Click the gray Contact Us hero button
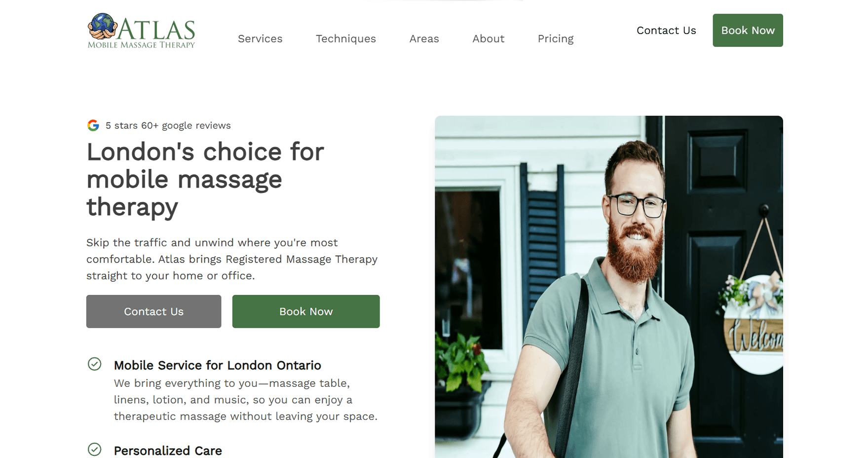The width and height of the screenshot is (868, 458). click(154, 311)
